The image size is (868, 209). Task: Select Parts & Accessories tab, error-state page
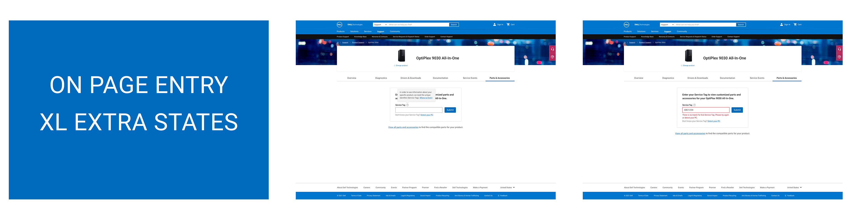pos(787,78)
